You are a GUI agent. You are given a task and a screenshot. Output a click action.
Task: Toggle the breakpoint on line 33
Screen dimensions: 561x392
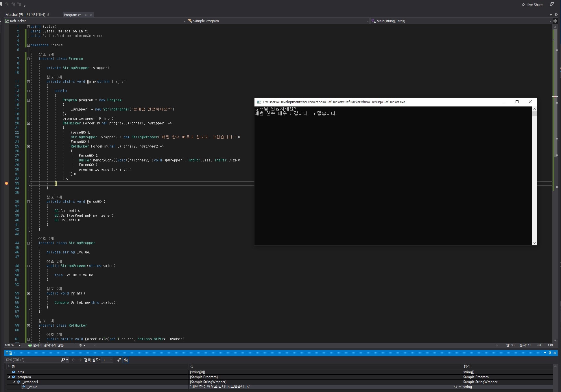pos(6,183)
